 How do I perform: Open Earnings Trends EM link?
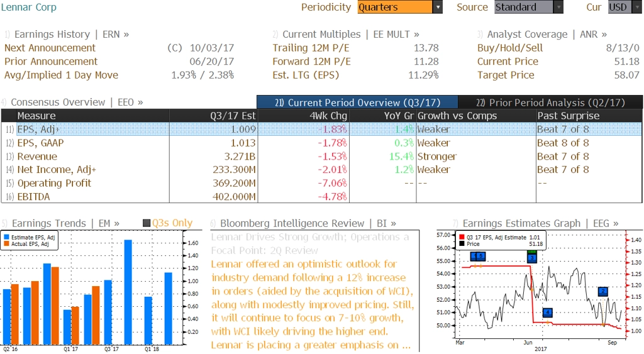coord(65,223)
